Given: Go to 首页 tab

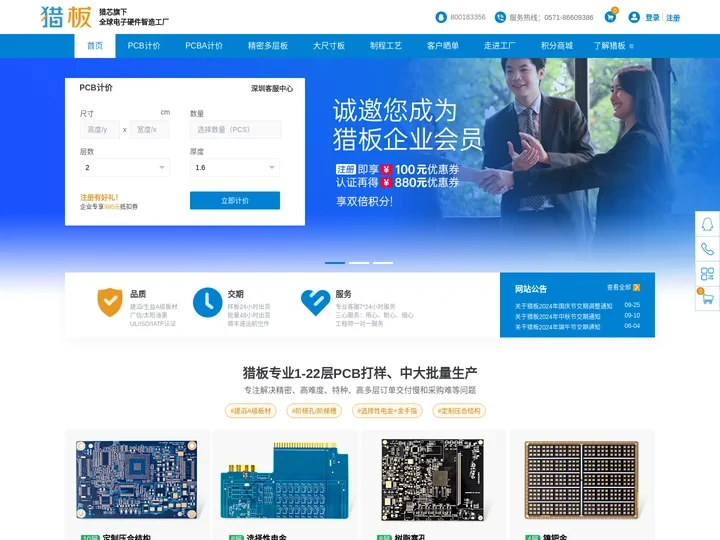Looking at the screenshot, I should [x=95, y=46].
